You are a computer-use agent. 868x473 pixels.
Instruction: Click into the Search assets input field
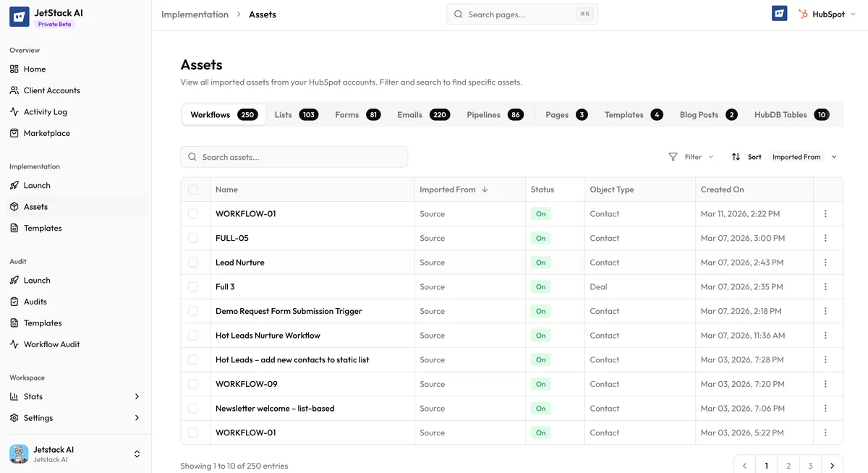coord(294,156)
